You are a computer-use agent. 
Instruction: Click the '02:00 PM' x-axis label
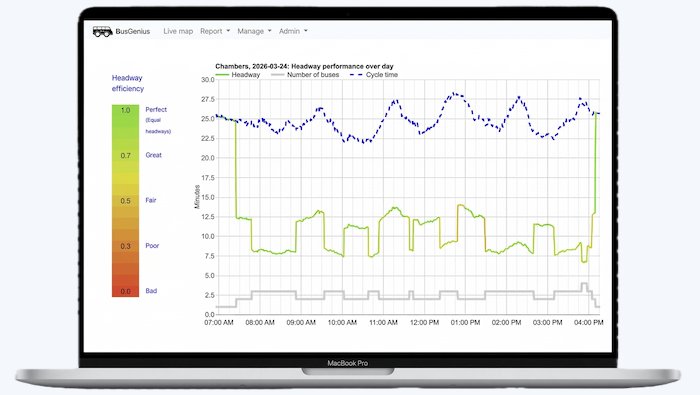[x=506, y=323]
